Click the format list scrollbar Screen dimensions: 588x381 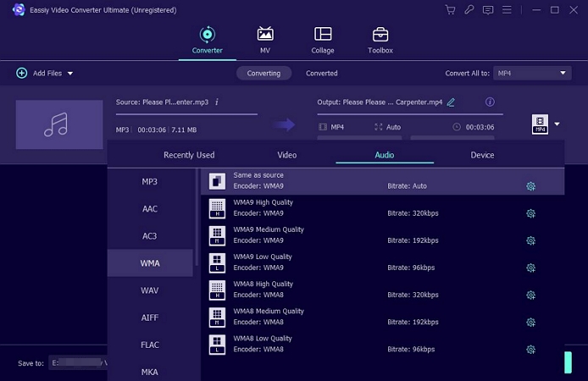(x=197, y=218)
